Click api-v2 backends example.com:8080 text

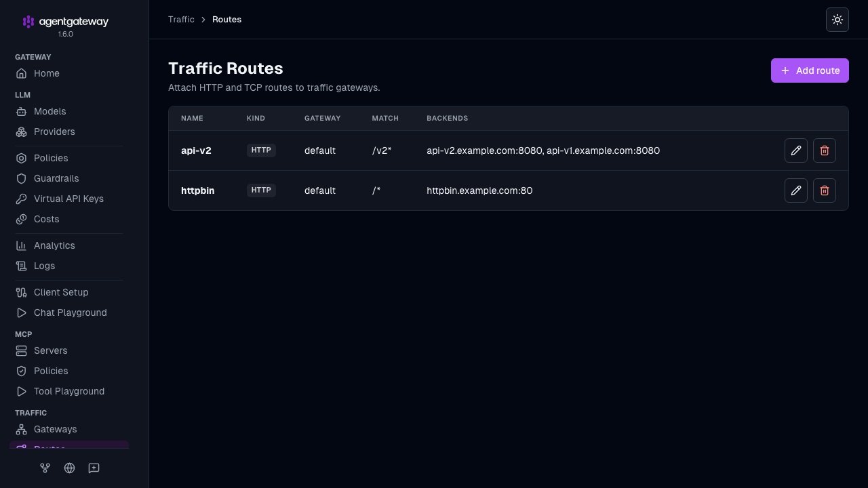pyautogui.click(x=543, y=150)
